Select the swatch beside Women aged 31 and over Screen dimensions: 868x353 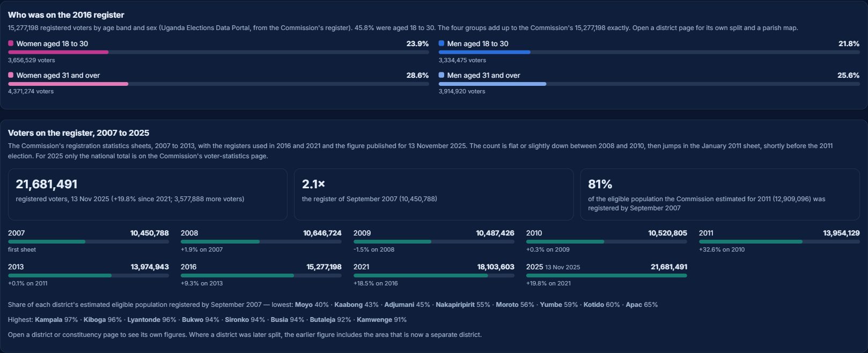point(11,75)
